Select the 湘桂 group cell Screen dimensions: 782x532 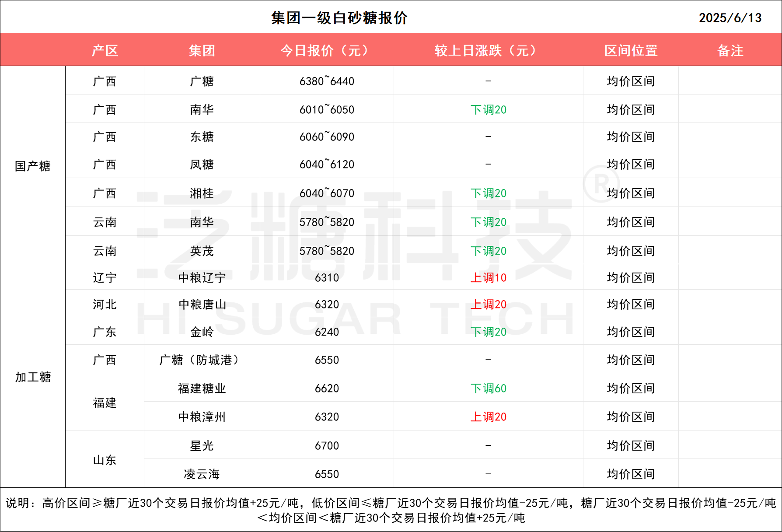pos(202,193)
